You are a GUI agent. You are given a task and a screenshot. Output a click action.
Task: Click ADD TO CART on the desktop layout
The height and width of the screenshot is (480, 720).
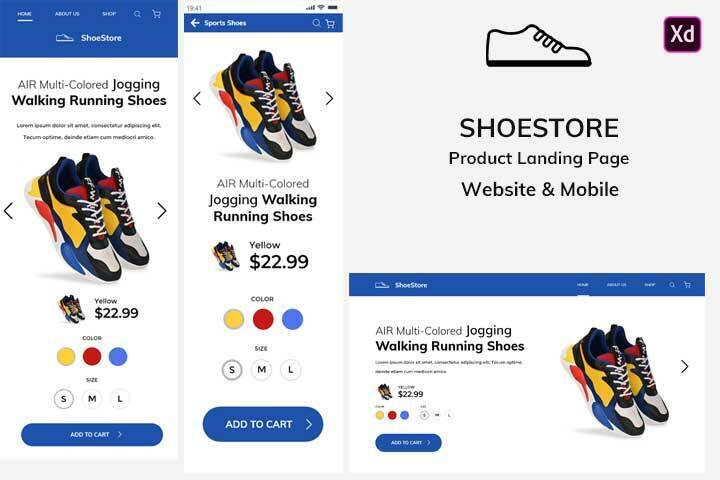tap(408, 443)
